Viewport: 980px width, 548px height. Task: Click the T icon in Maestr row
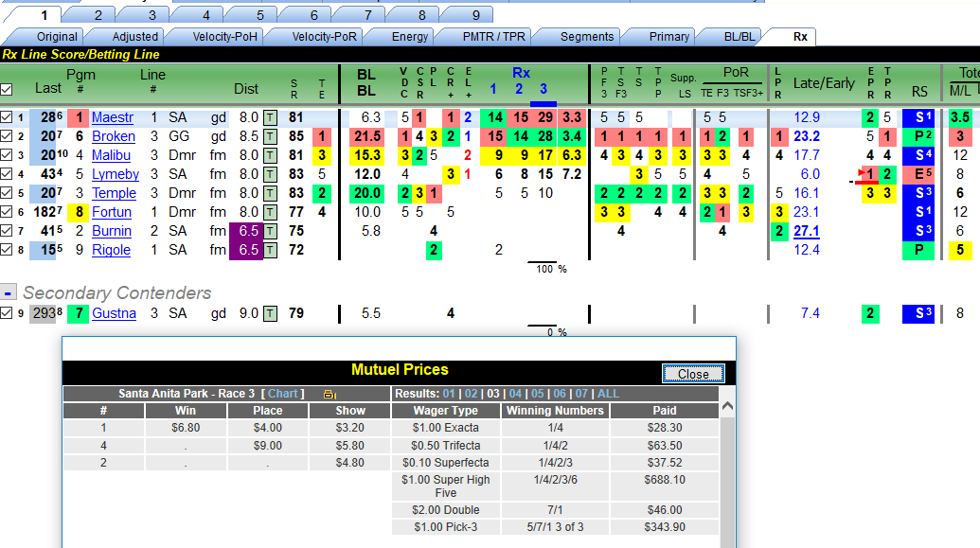(x=270, y=117)
